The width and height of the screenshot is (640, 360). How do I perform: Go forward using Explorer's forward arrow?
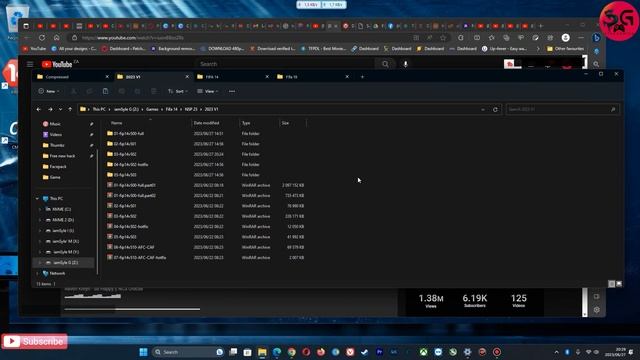point(50,109)
